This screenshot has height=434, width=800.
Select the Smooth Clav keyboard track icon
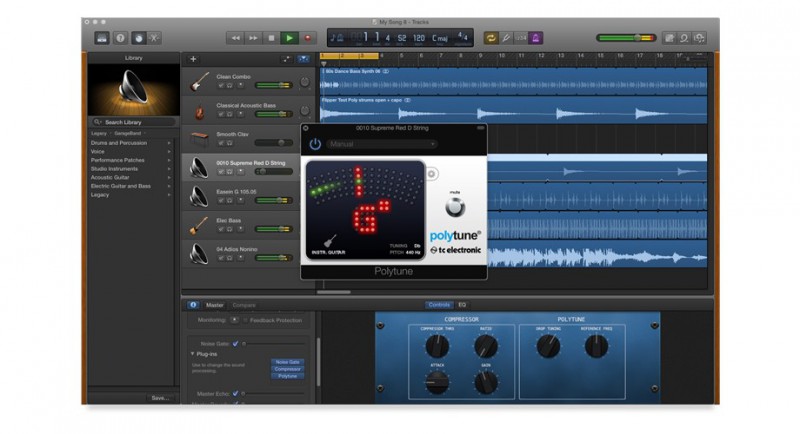point(199,139)
